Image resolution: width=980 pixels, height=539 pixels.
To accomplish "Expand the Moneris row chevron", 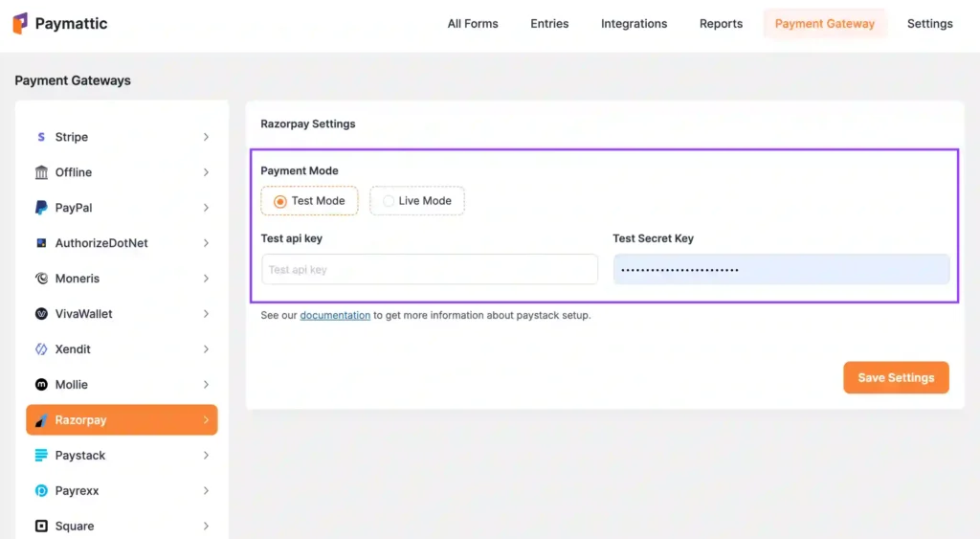I will 206,279.
